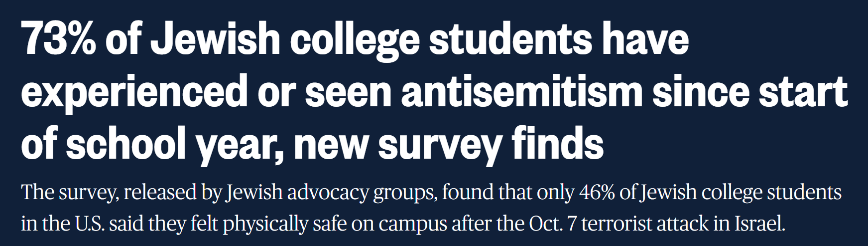Click 'found that only' in the subheadline
The width and height of the screenshot is (868, 246).
508,193
